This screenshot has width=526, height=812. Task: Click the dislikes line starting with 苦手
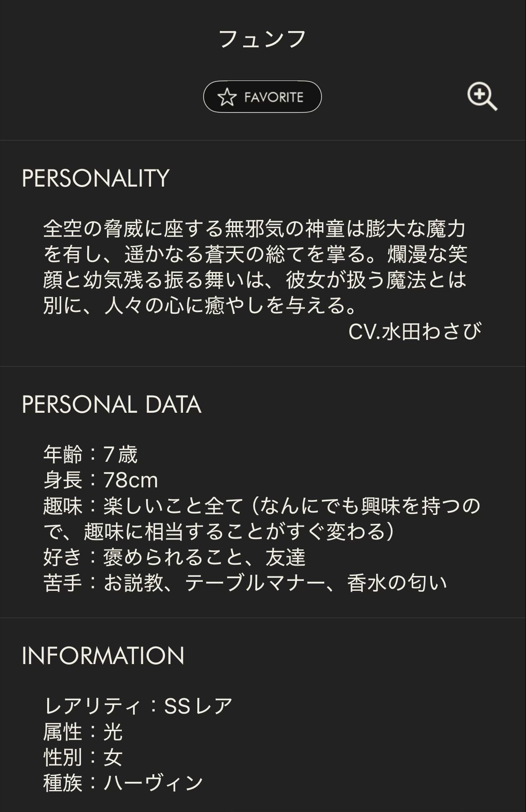pyautogui.click(x=245, y=583)
